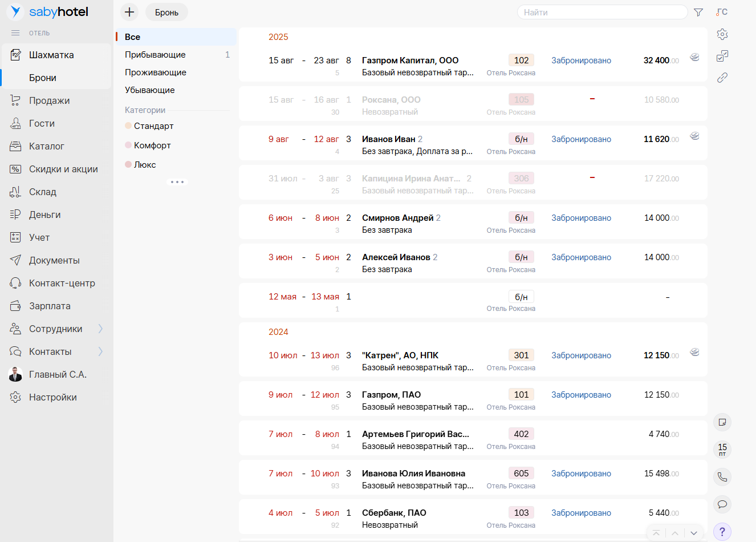
Task: Select the Прибывающие filter tab
Action: point(155,55)
